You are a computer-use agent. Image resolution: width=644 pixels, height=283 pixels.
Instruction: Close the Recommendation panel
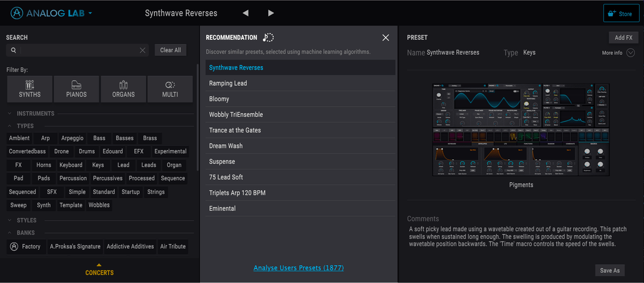click(386, 38)
